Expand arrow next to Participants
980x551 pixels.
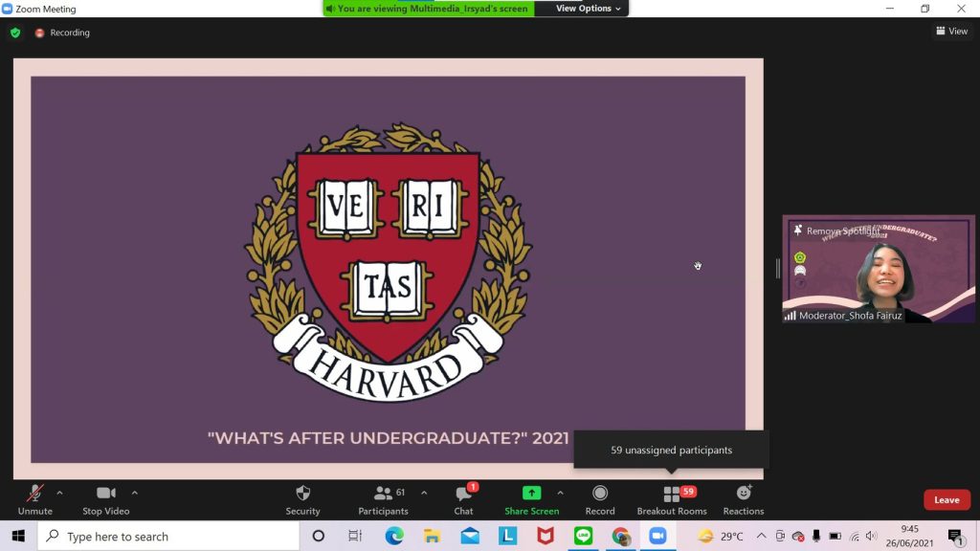(424, 493)
